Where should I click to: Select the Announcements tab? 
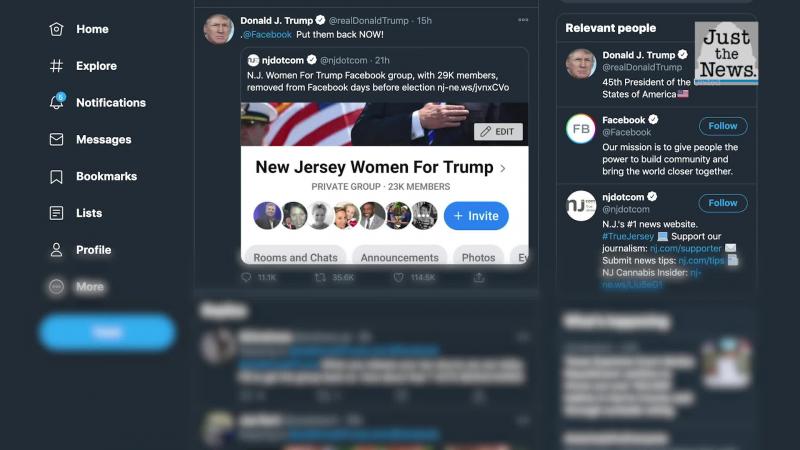pos(399,257)
